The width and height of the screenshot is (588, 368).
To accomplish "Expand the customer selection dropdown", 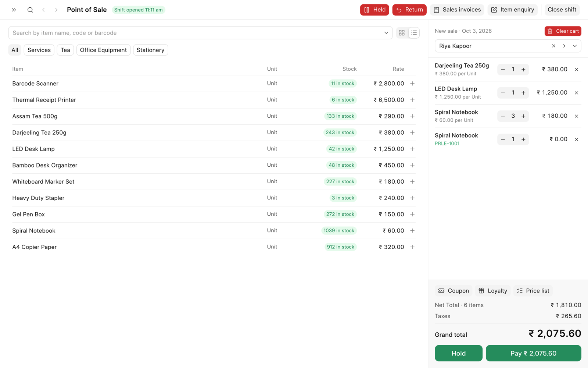I will tap(575, 46).
